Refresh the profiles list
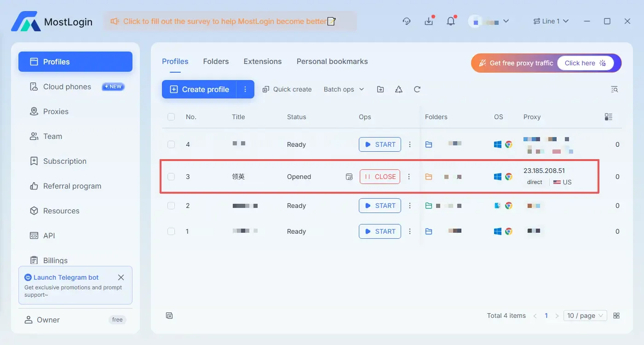The height and width of the screenshot is (345, 644). click(417, 89)
